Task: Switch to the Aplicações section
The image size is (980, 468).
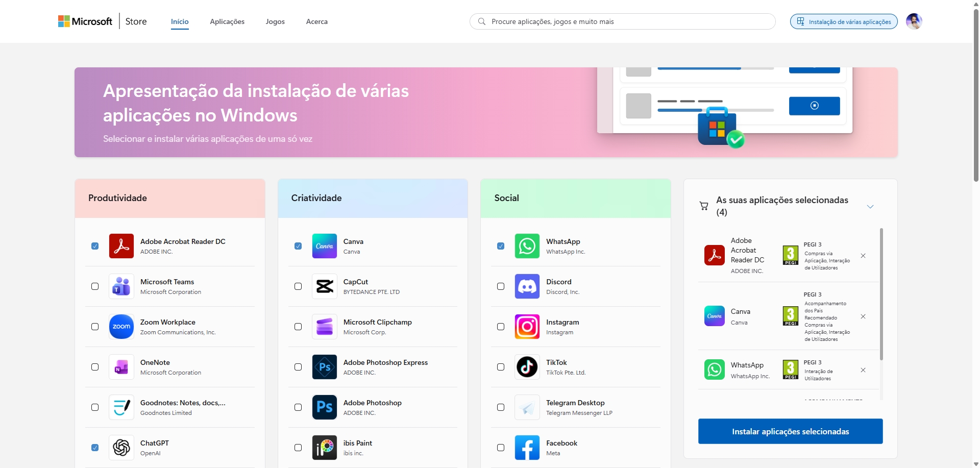Action: (227, 21)
